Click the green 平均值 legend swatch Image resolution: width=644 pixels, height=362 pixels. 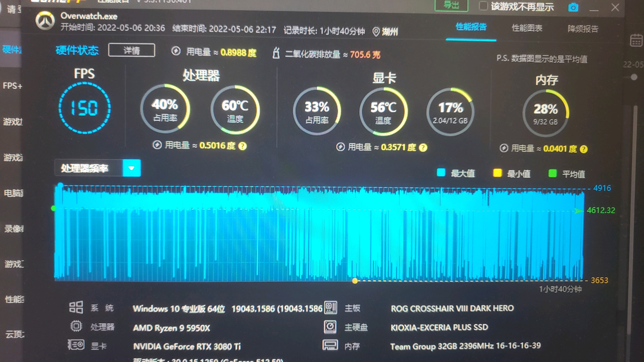(553, 173)
